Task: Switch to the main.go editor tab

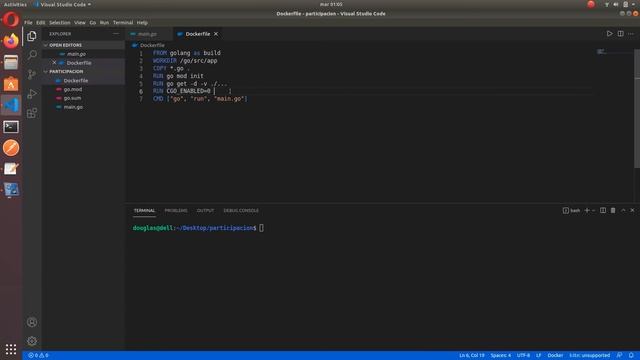Action: tap(149, 34)
